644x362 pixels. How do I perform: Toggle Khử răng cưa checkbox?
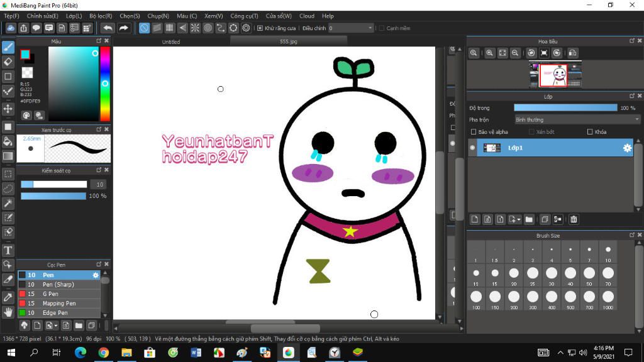pyautogui.click(x=260, y=28)
